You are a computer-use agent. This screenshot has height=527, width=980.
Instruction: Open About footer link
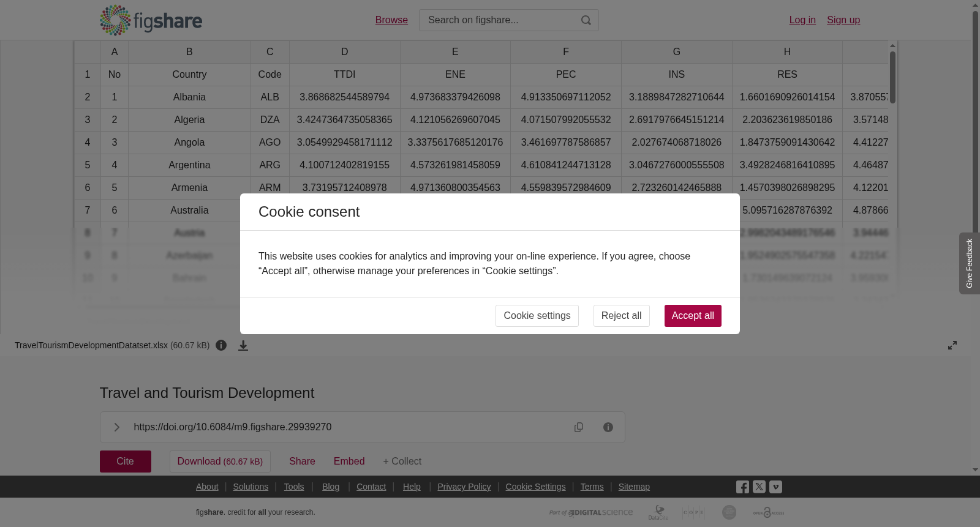pos(207,487)
